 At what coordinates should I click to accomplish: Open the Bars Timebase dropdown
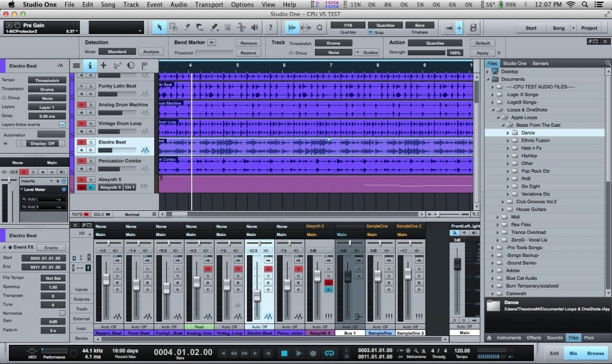coord(420,25)
